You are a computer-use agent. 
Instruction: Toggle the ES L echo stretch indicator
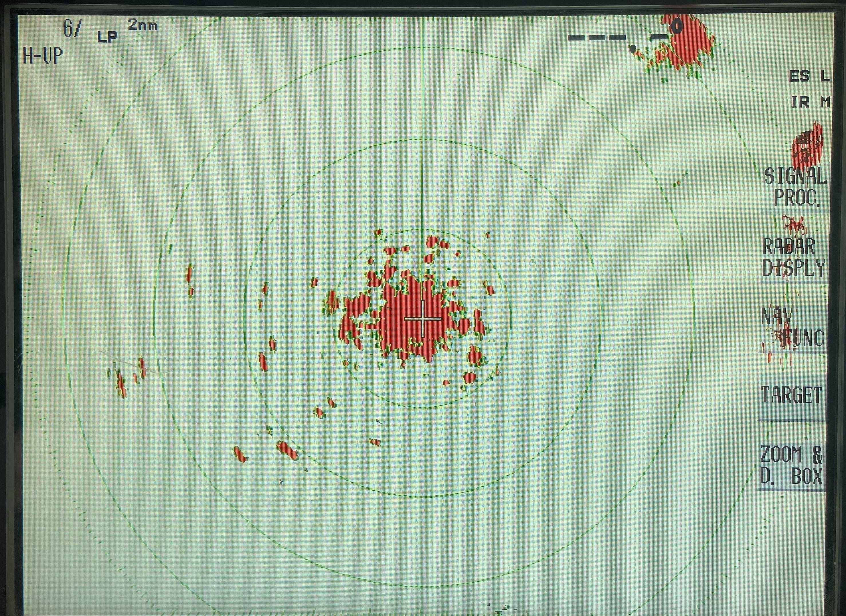pyautogui.click(x=809, y=76)
